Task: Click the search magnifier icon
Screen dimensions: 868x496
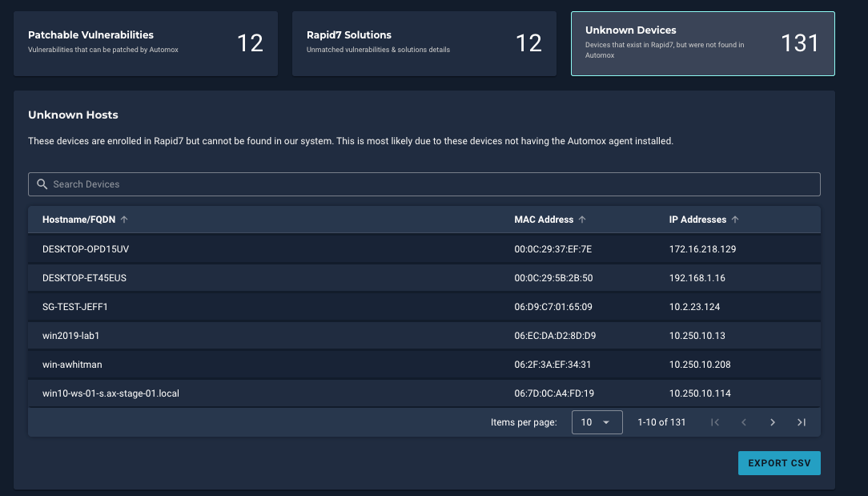Action: 42,184
